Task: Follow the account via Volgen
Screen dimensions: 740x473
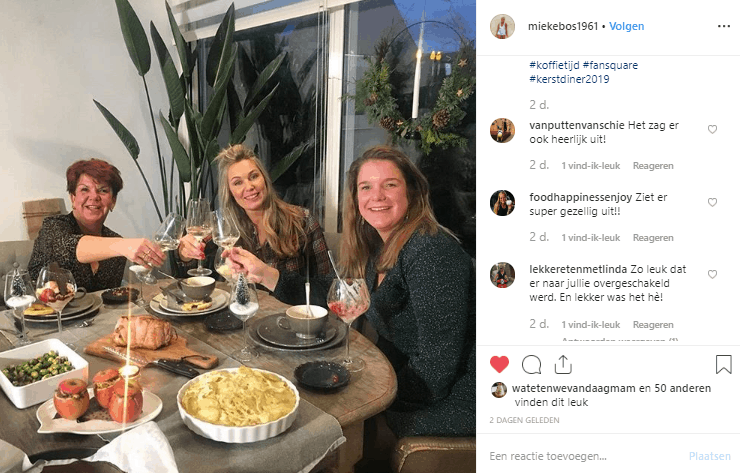Action: (x=626, y=26)
